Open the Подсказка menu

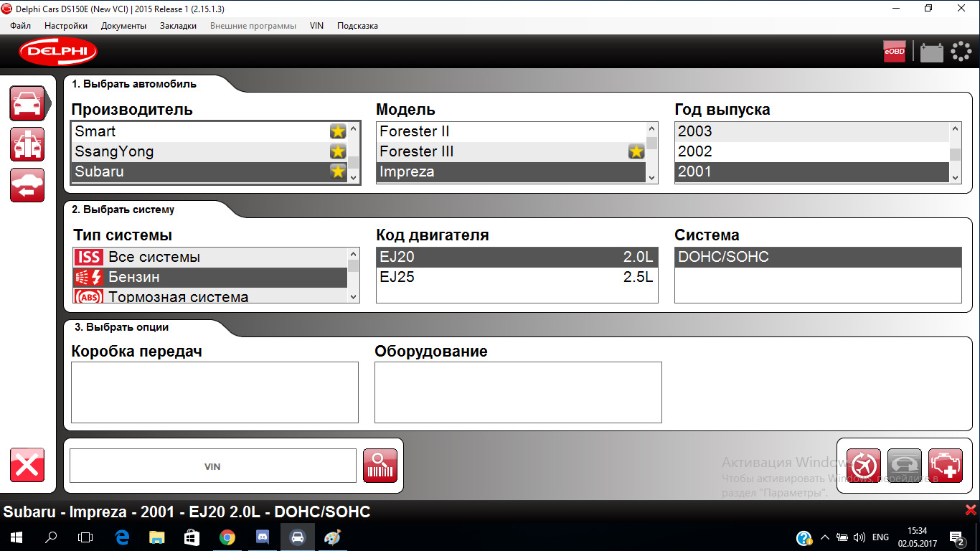(x=357, y=26)
